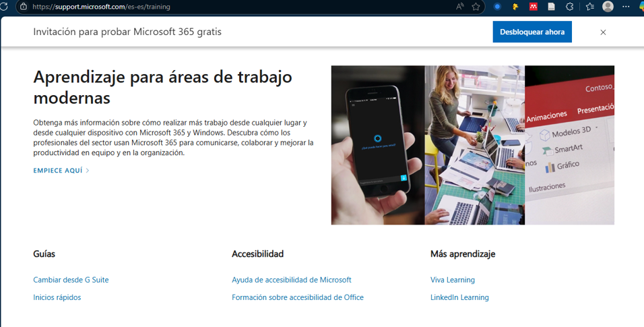Close the Microsoft 365 invitation banner
This screenshot has height=327, width=644.
[x=603, y=32]
